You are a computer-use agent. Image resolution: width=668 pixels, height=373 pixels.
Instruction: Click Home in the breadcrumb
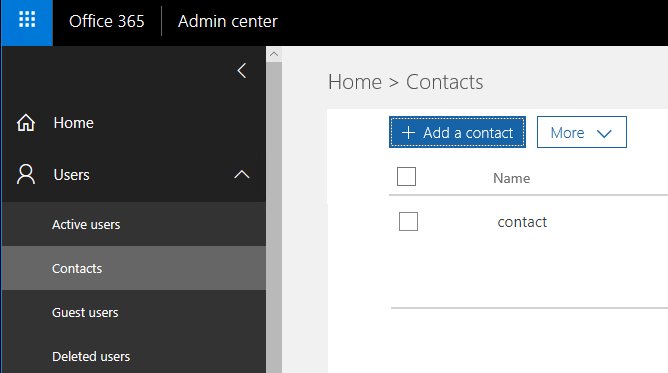(x=354, y=82)
